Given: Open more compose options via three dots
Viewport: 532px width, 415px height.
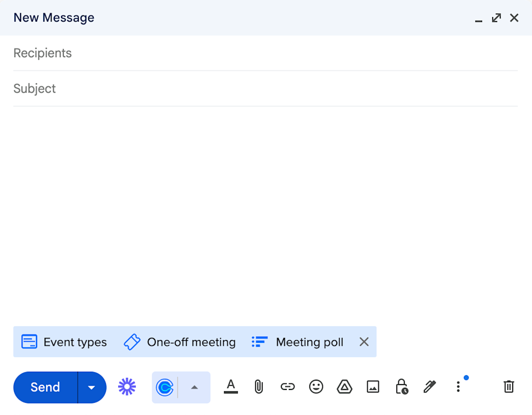Looking at the screenshot, I should point(458,387).
